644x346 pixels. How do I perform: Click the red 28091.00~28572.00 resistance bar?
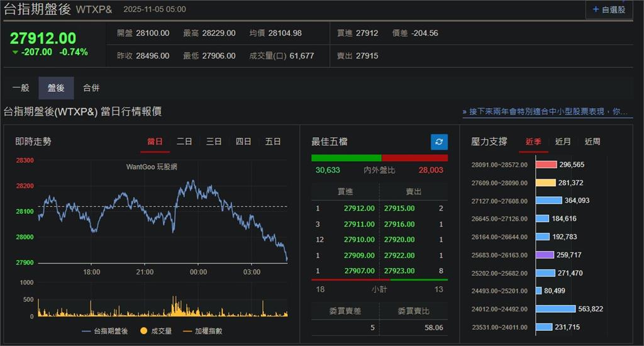coord(547,165)
